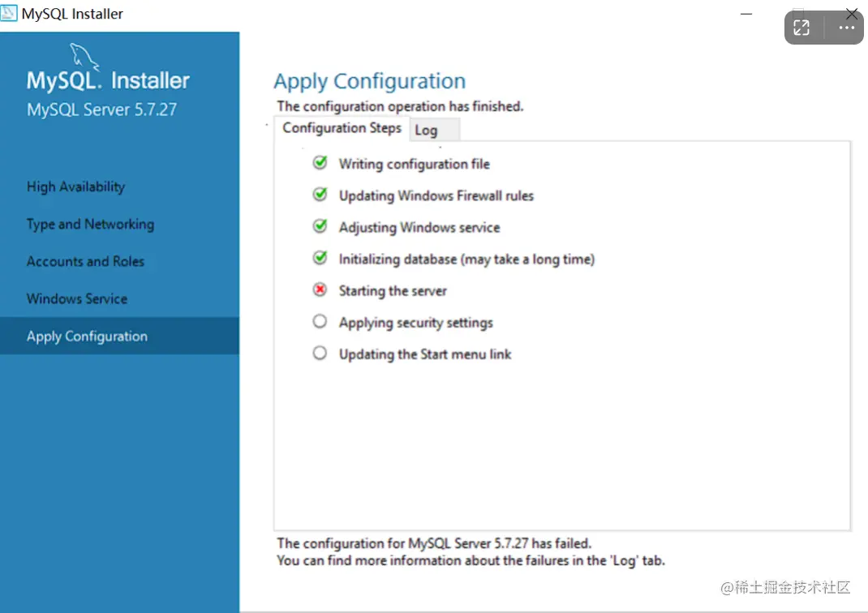Screen dimensions: 868x613
Task: Close the MySQL Installer window
Action: click(x=852, y=14)
